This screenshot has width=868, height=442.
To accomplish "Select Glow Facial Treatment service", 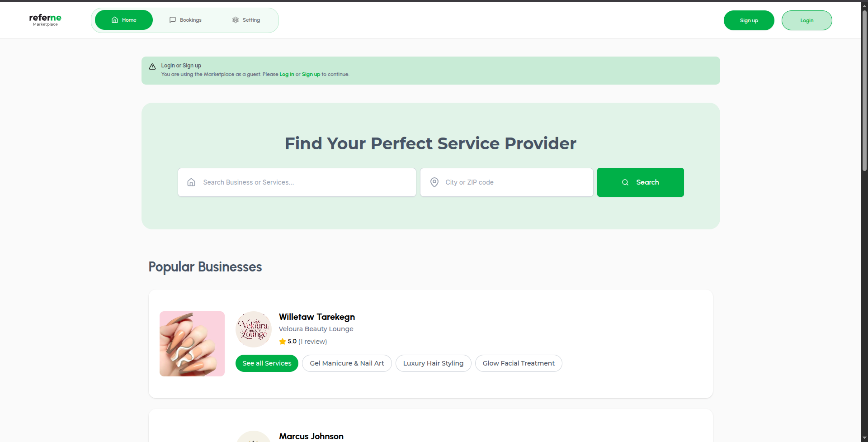I will tap(519, 363).
